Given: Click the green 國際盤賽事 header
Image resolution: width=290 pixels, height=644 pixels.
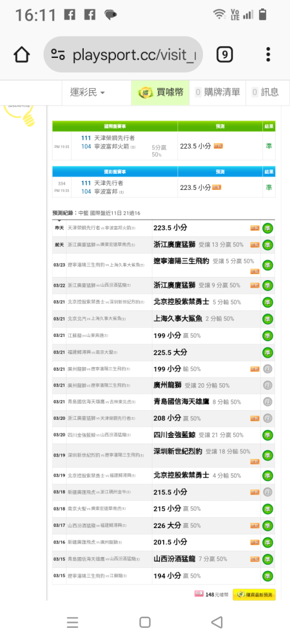Looking at the screenshot, I should tap(115, 126).
